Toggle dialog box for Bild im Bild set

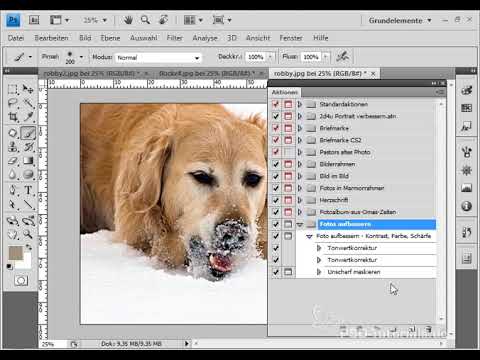288,176
